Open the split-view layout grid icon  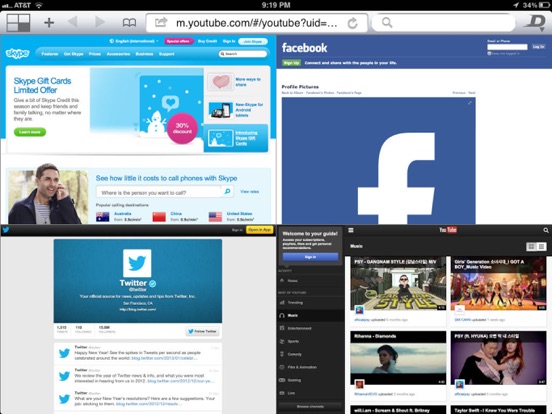pyautogui.click(x=18, y=23)
